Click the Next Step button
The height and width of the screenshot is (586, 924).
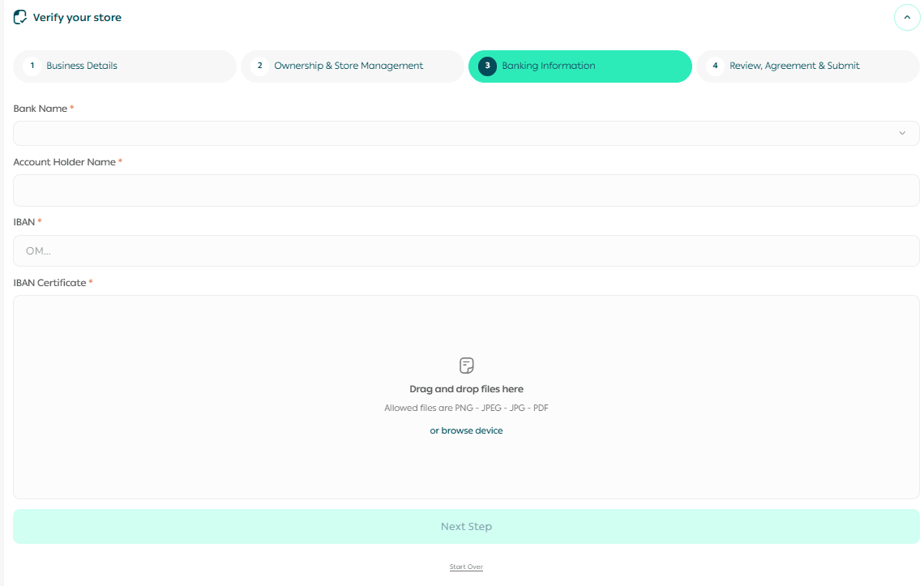point(466,527)
